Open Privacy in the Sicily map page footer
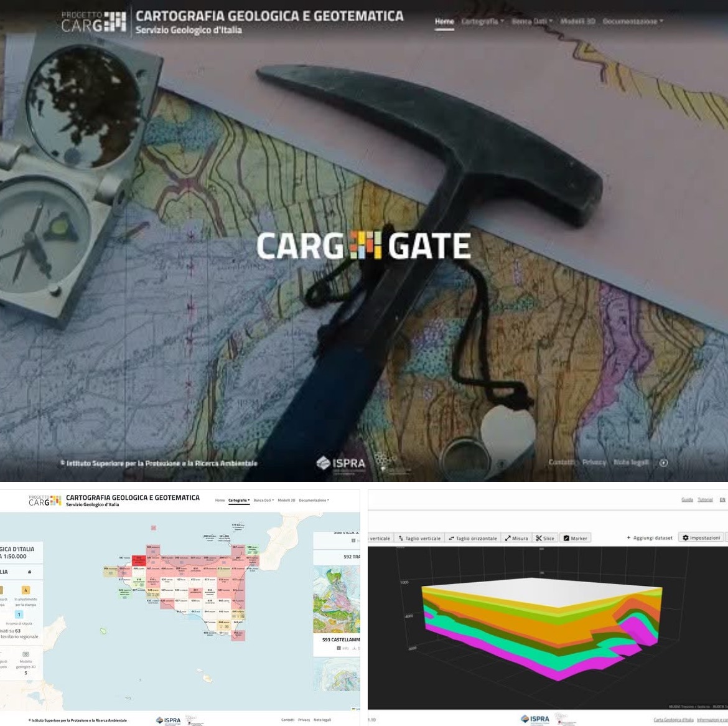 tap(304, 720)
